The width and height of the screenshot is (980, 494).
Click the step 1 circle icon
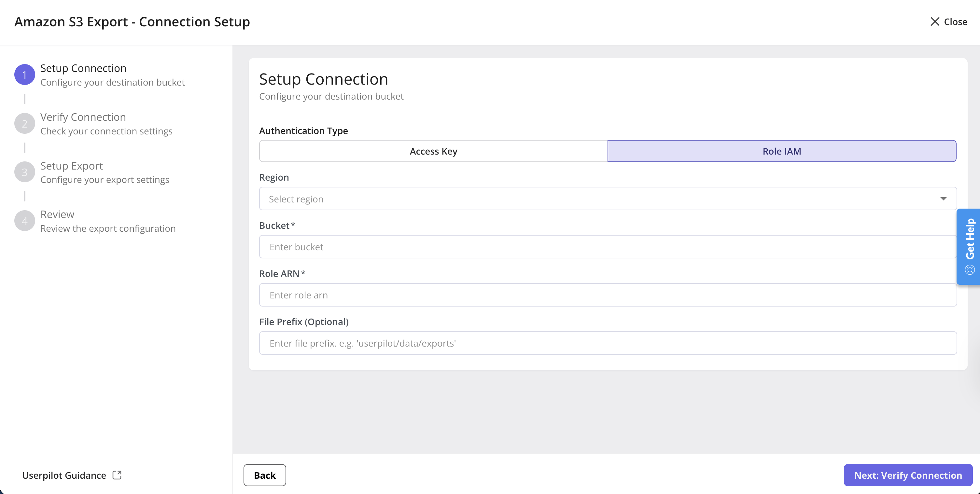coord(25,75)
